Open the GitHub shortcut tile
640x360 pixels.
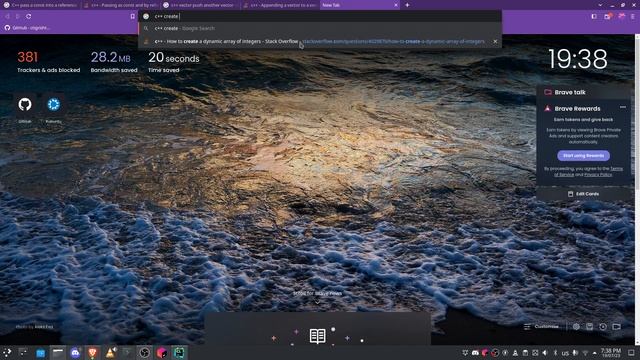click(x=25, y=104)
